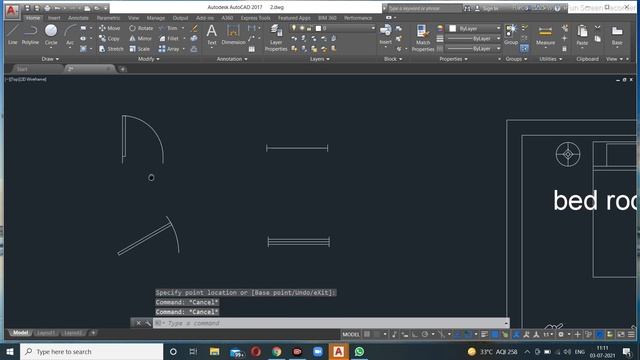Activate the Array command
Viewport: 640px width, 360px height.
[169, 49]
